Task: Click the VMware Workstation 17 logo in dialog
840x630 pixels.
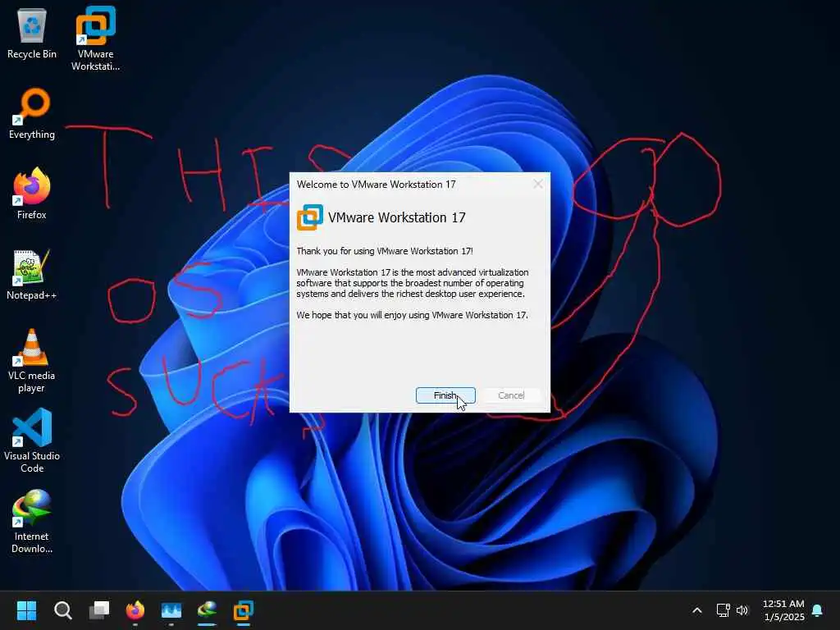Action: pos(309,217)
